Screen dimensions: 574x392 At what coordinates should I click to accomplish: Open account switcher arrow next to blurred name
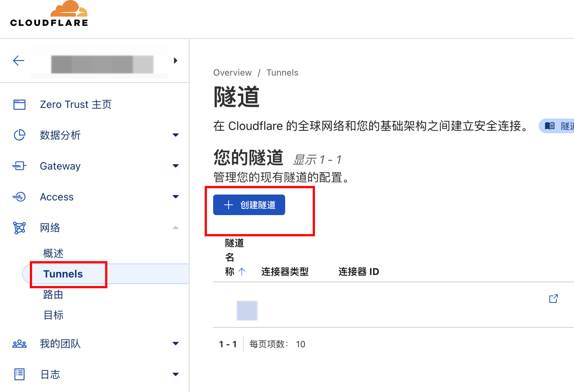(176, 61)
